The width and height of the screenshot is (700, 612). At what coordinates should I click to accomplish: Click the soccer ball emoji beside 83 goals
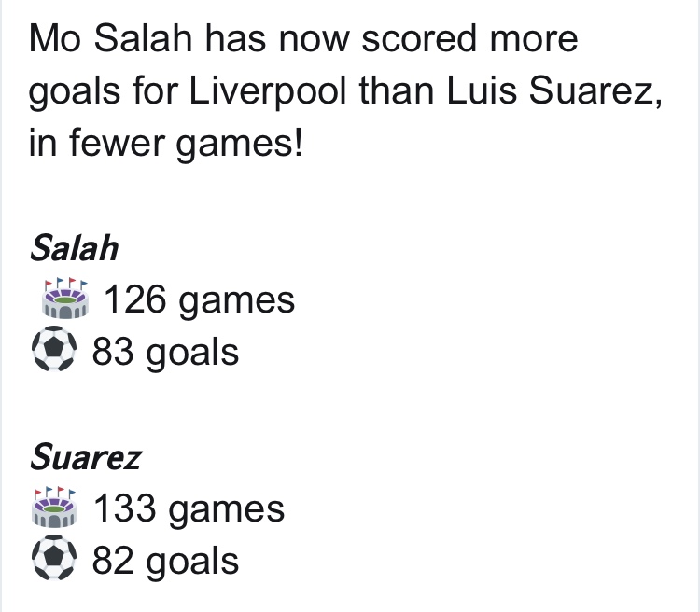[56, 353]
